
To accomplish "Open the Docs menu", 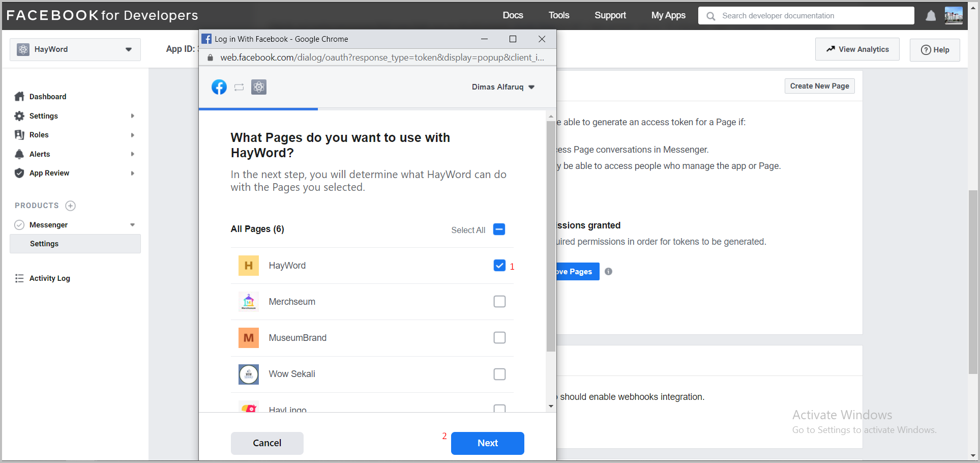I will [x=513, y=15].
